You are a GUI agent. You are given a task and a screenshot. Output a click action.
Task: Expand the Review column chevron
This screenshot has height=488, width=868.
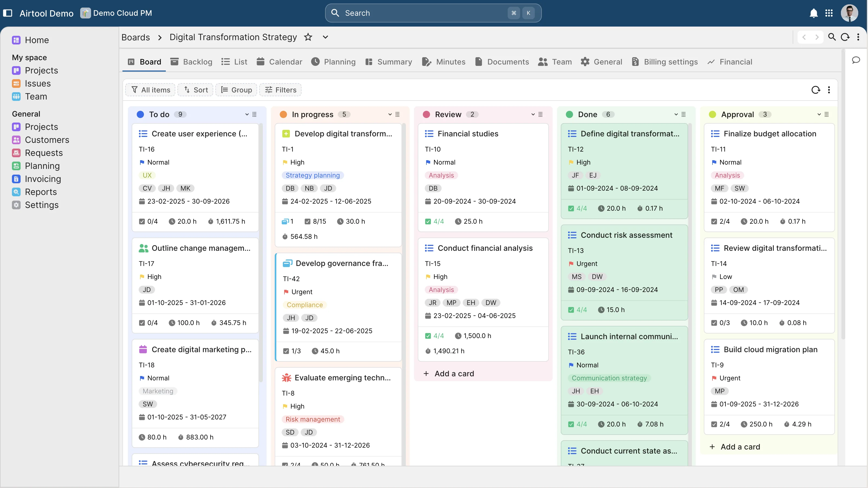(533, 114)
